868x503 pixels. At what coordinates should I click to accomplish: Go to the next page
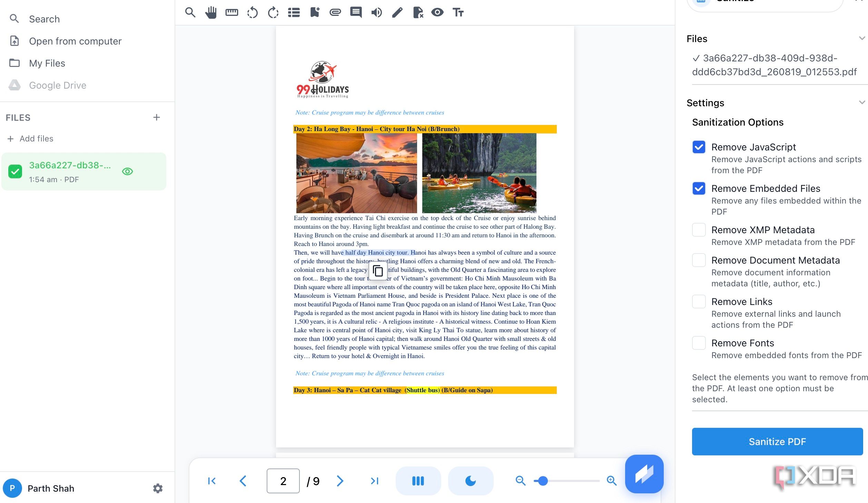tap(340, 481)
